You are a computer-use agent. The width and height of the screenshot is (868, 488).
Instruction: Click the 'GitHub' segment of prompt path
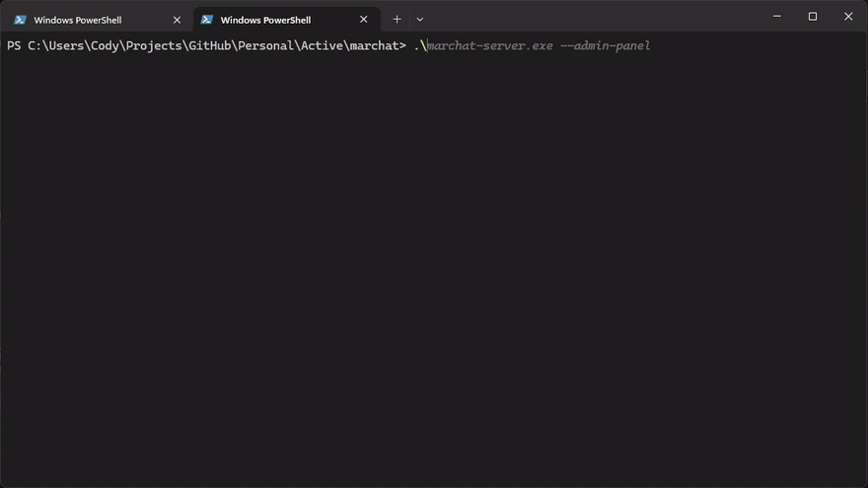coord(210,46)
